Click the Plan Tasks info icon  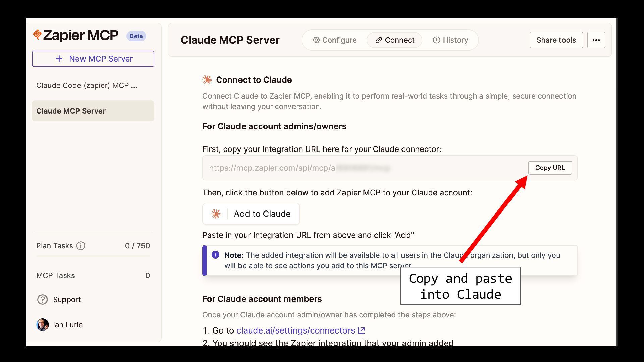[81, 246]
